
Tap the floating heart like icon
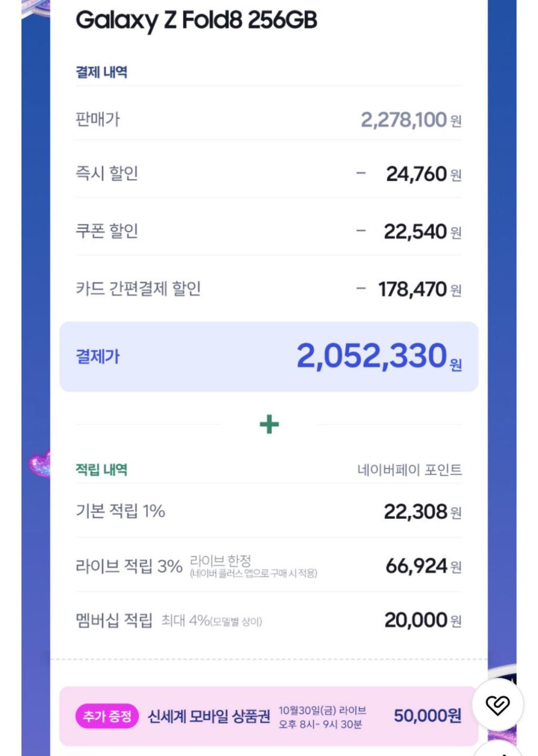tap(498, 704)
